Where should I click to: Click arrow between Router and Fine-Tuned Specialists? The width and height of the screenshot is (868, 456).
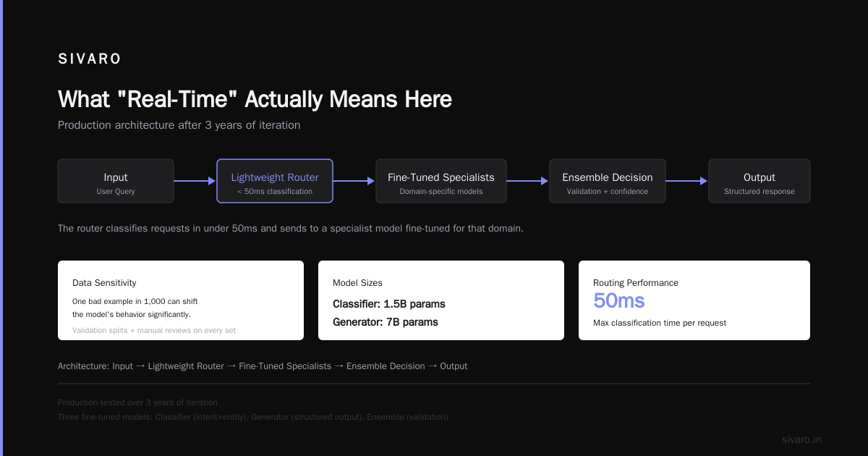coord(354,181)
